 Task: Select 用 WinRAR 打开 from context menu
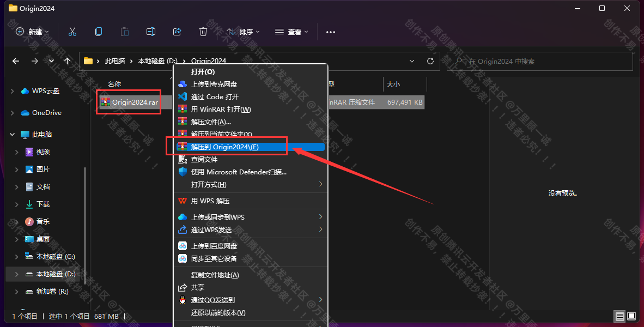221,109
